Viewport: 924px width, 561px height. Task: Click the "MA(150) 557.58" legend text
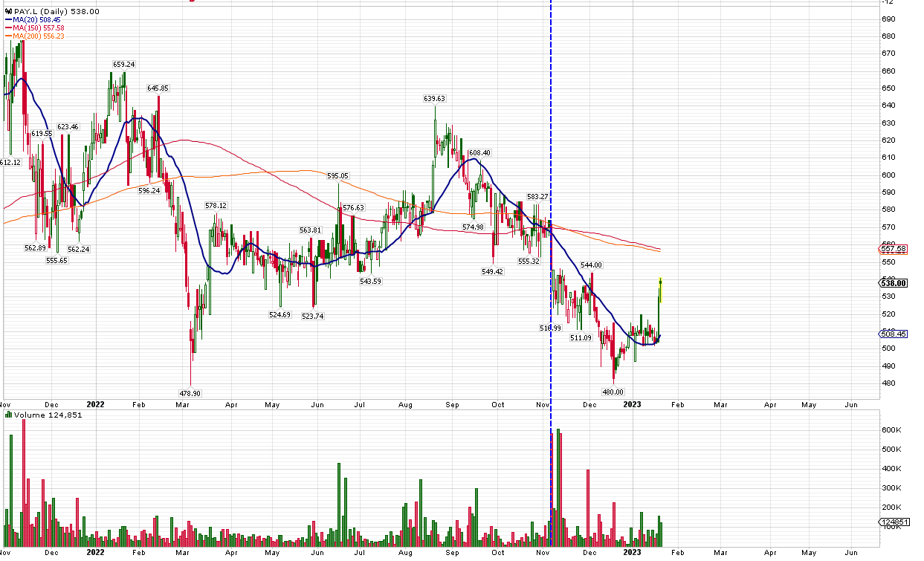point(39,28)
